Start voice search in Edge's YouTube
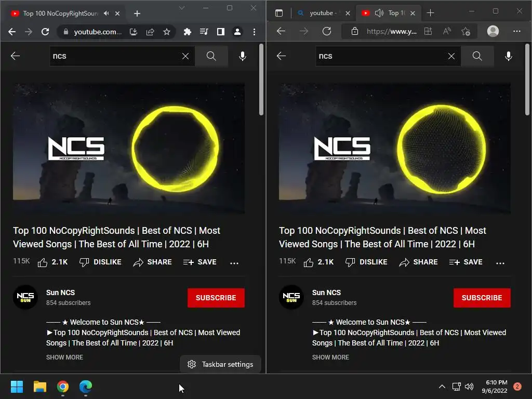This screenshot has height=399, width=532. tap(509, 56)
